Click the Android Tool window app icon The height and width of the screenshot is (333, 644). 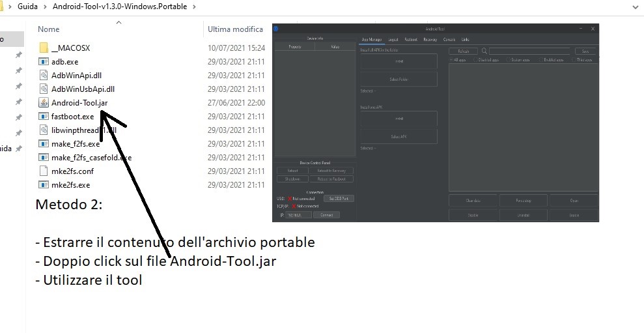pos(276,29)
